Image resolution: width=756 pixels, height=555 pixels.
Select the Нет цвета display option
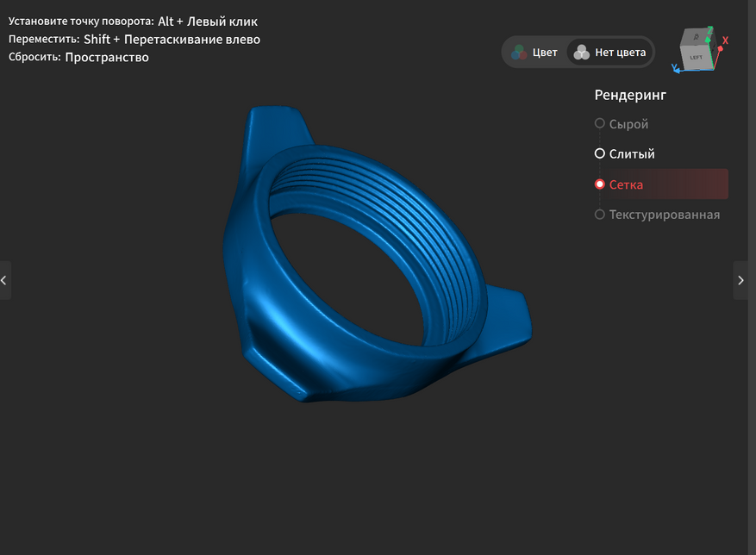(x=610, y=52)
